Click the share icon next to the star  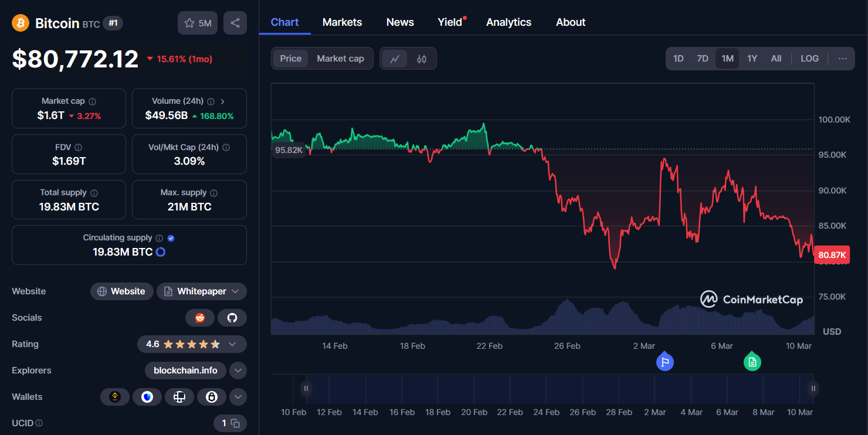[x=235, y=22]
